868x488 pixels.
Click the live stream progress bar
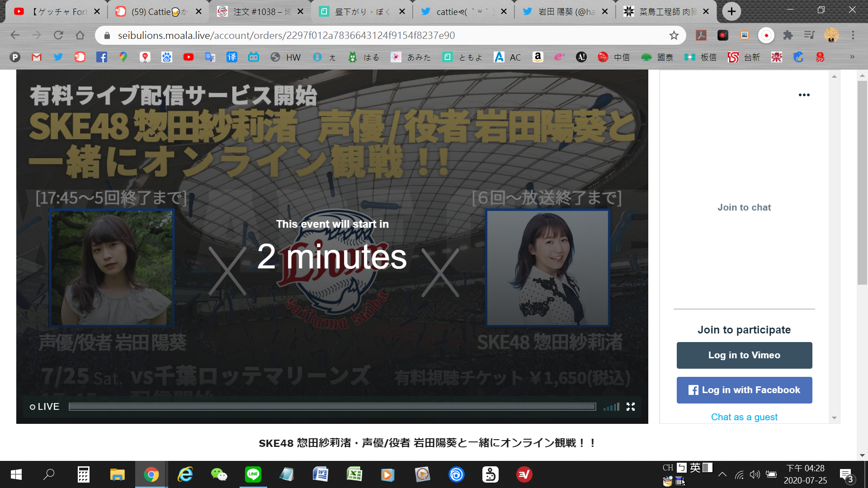[332, 407]
